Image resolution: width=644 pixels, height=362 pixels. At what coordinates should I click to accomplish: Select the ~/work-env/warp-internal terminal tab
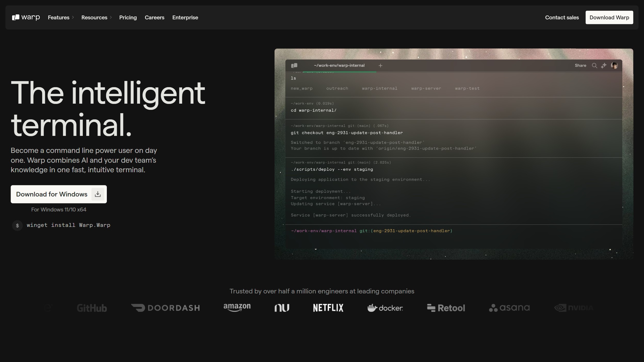coord(339,65)
